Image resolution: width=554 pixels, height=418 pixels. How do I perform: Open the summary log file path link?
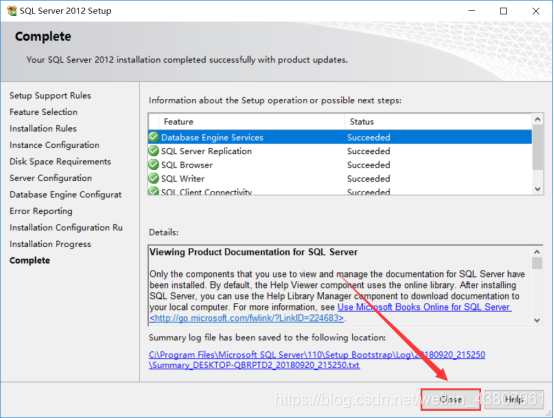point(317,360)
